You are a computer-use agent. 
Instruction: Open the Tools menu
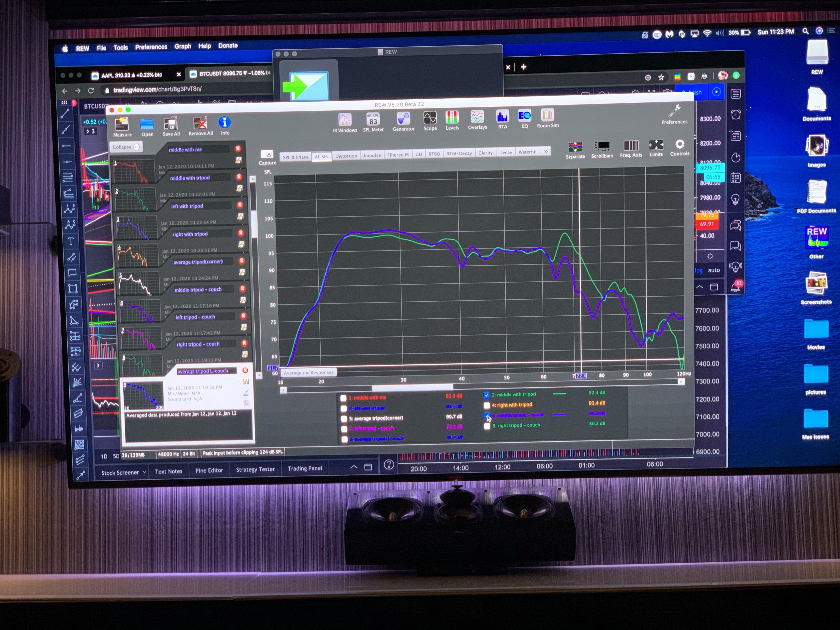tap(120, 47)
